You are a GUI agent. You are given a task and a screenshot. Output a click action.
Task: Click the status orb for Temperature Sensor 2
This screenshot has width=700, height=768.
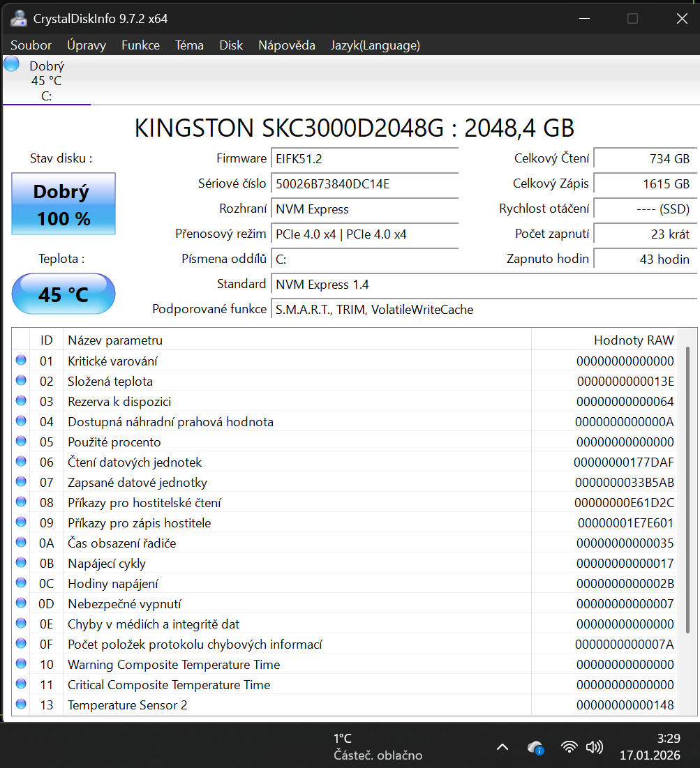tap(21, 705)
